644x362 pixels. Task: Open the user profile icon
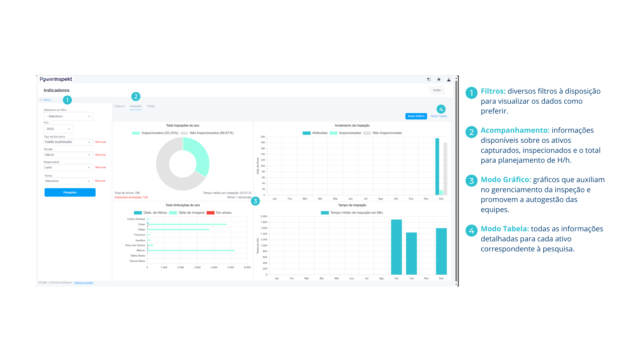tap(449, 80)
